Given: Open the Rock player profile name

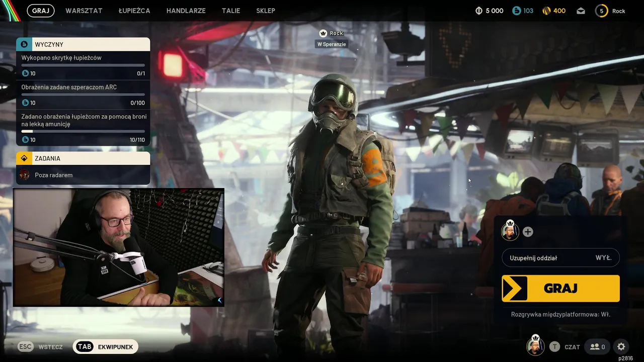Looking at the screenshot, I should [x=619, y=11].
